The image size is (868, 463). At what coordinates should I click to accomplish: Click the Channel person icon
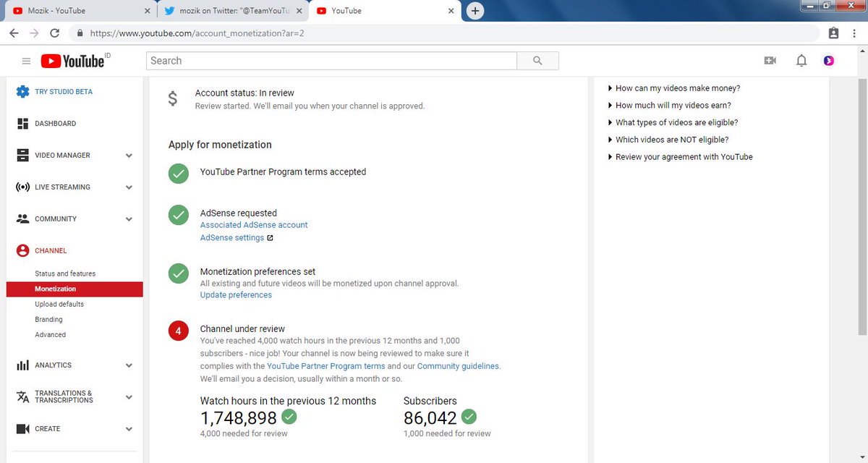pos(23,250)
